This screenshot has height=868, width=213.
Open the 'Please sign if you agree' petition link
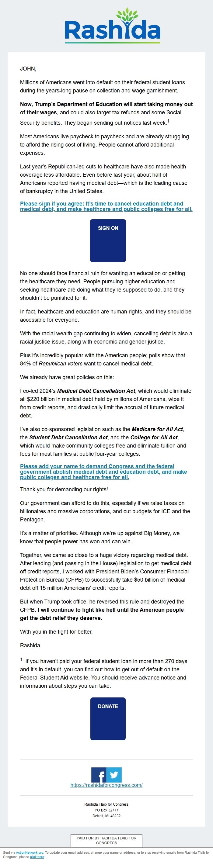coord(106,206)
